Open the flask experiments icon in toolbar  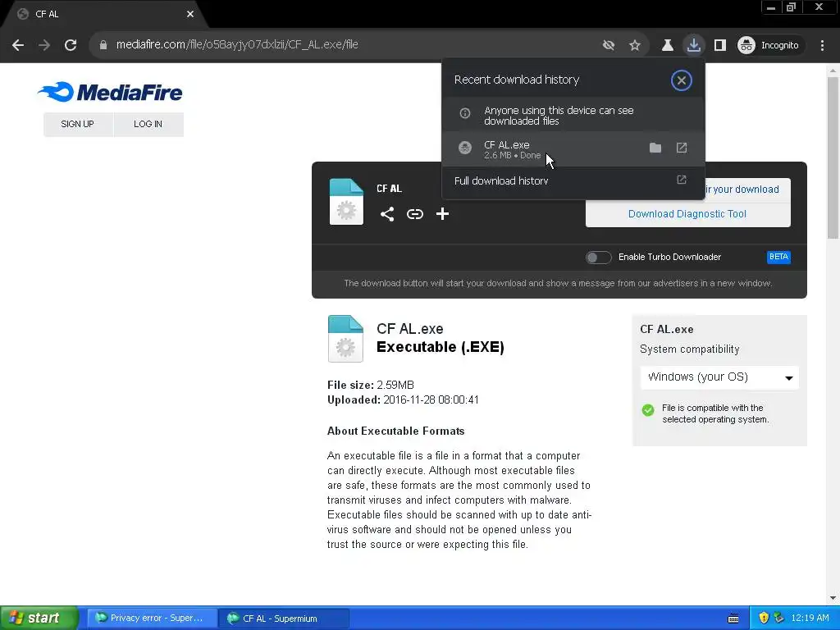pos(668,45)
